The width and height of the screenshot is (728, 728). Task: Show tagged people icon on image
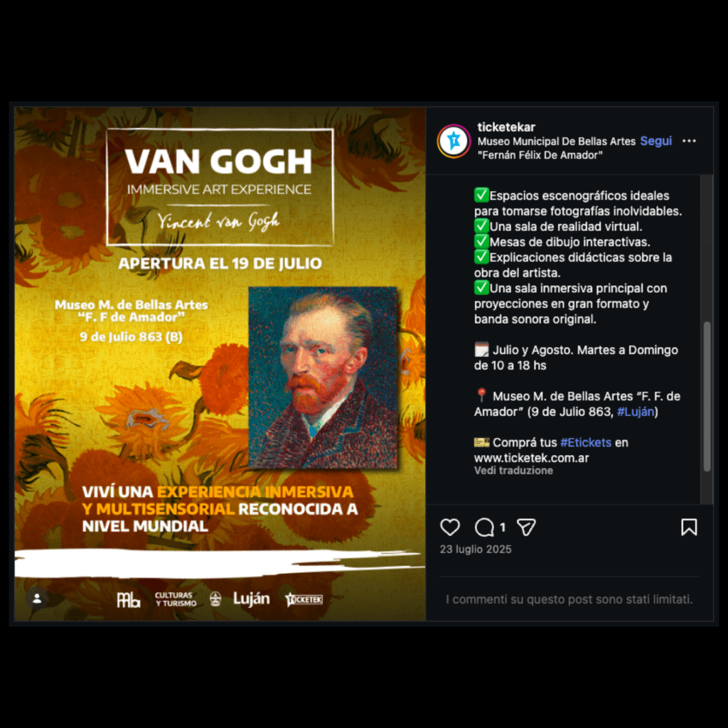tap(37, 599)
